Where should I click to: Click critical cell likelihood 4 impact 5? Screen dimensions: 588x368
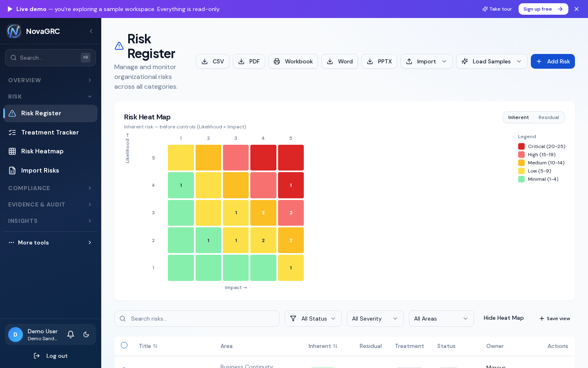click(291, 185)
